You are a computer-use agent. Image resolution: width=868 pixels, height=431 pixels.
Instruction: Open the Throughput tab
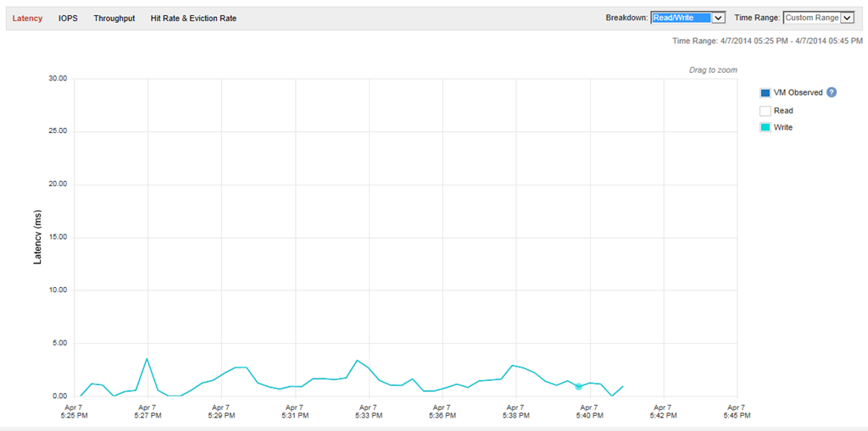pos(114,18)
